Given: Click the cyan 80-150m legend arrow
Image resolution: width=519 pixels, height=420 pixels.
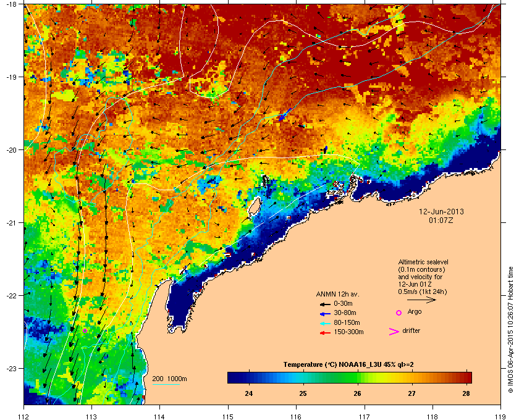Looking at the screenshot, I should point(325,324).
